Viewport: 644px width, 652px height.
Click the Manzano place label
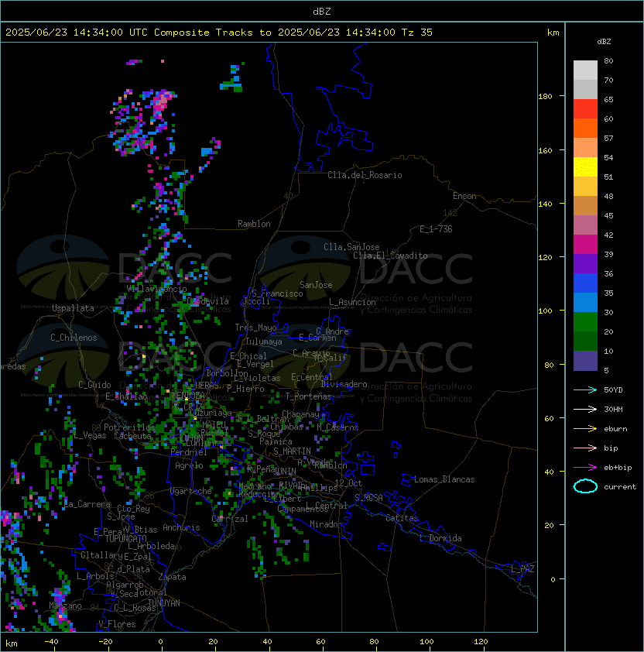[x=65, y=606]
